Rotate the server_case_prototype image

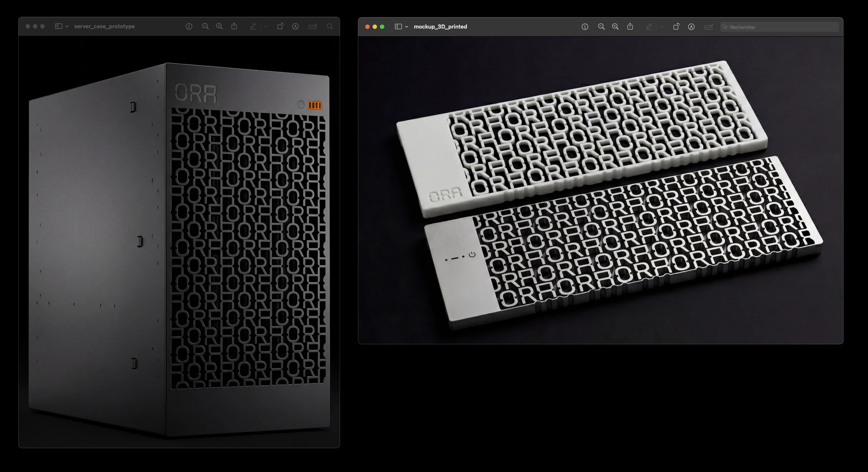(x=280, y=26)
